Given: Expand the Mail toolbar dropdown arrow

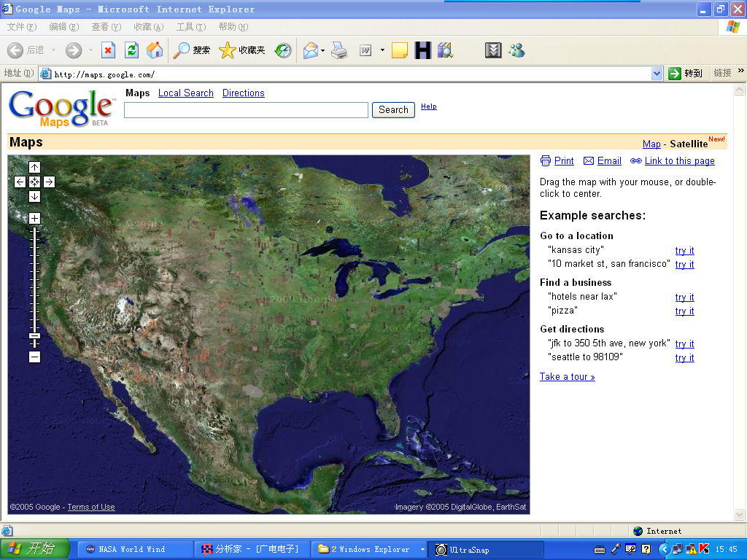Looking at the screenshot, I should point(322,50).
